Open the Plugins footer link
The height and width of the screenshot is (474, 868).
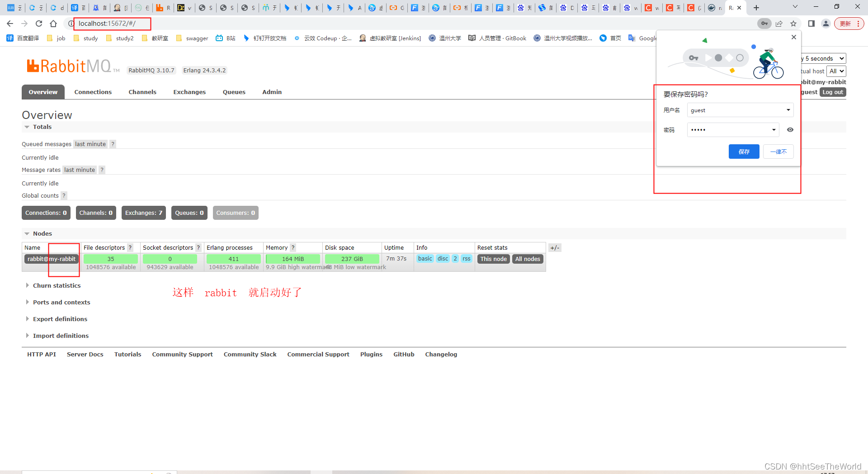371,355
